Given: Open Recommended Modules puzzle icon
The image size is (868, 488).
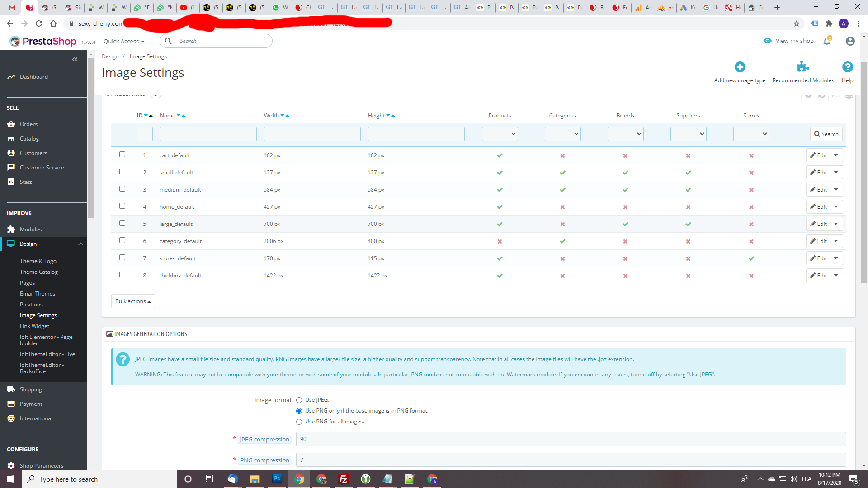Looking at the screenshot, I should coord(803,67).
